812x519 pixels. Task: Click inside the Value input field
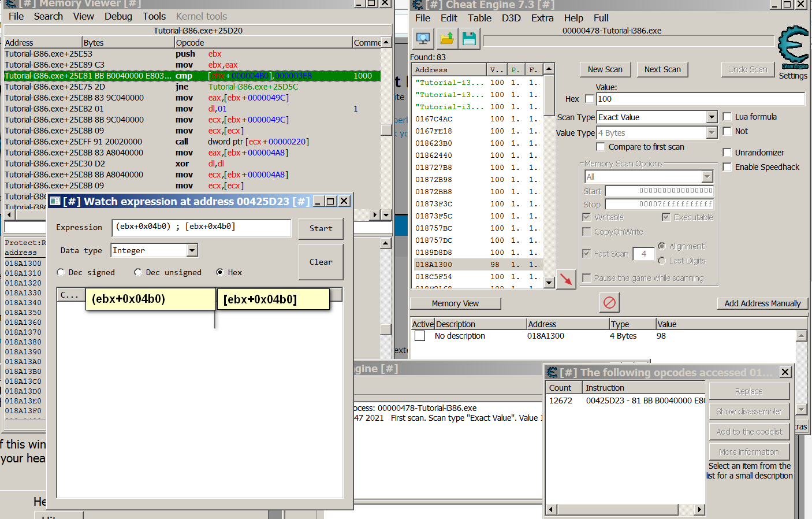click(699, 99)
